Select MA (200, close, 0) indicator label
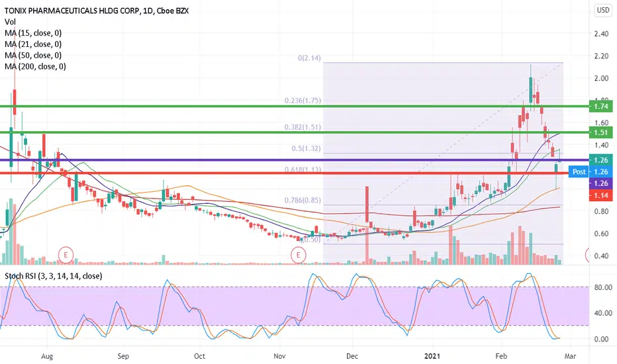 tap(35, 66)
